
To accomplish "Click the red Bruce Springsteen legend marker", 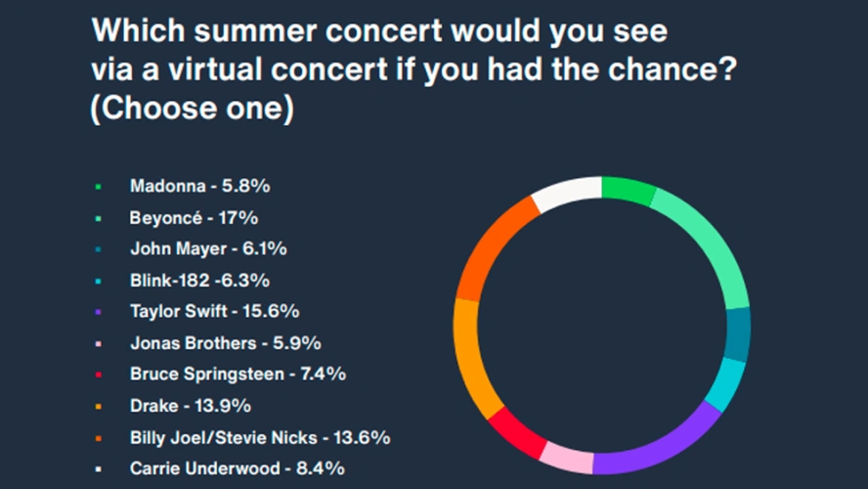I will pos(98,375).
